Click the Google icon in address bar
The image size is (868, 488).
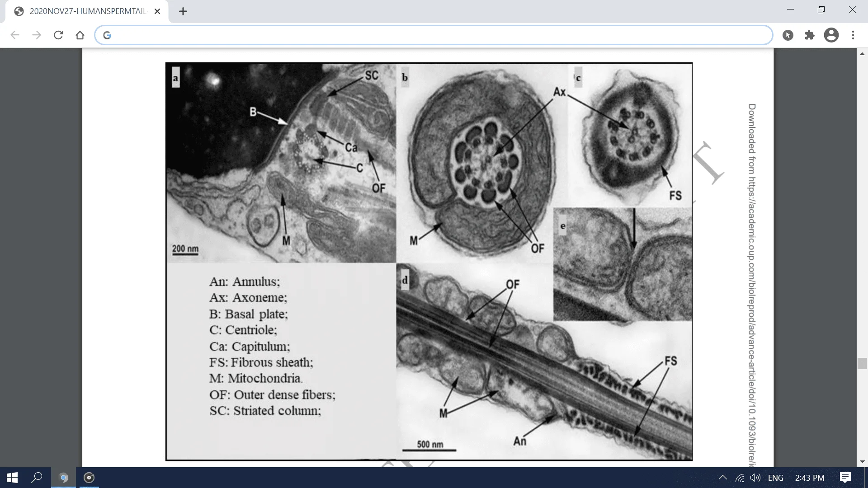pos(107,35)
